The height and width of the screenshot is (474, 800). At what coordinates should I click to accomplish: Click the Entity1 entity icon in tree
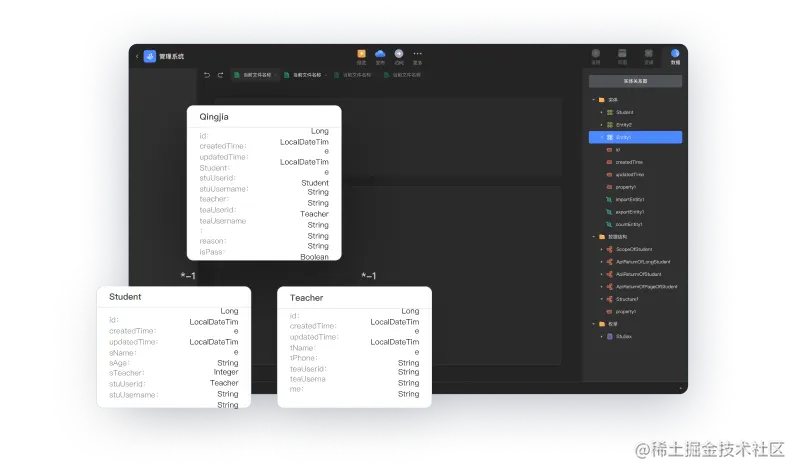pyautogui.click(x=610, y=137)
